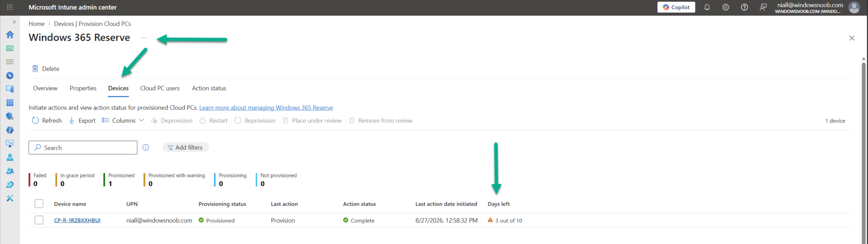Click Remove from review
868x244 pixels.
381,121
